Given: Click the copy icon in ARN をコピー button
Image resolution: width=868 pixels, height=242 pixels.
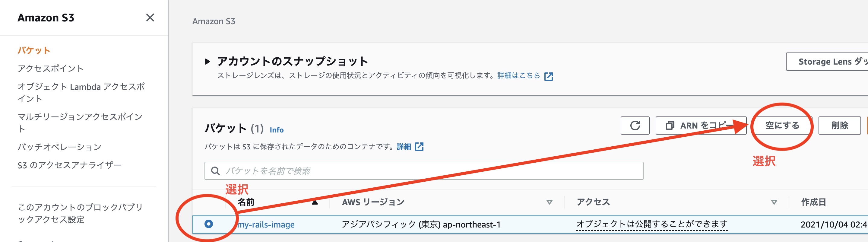Looking at the screenshot, I should [x=670, y=126].
